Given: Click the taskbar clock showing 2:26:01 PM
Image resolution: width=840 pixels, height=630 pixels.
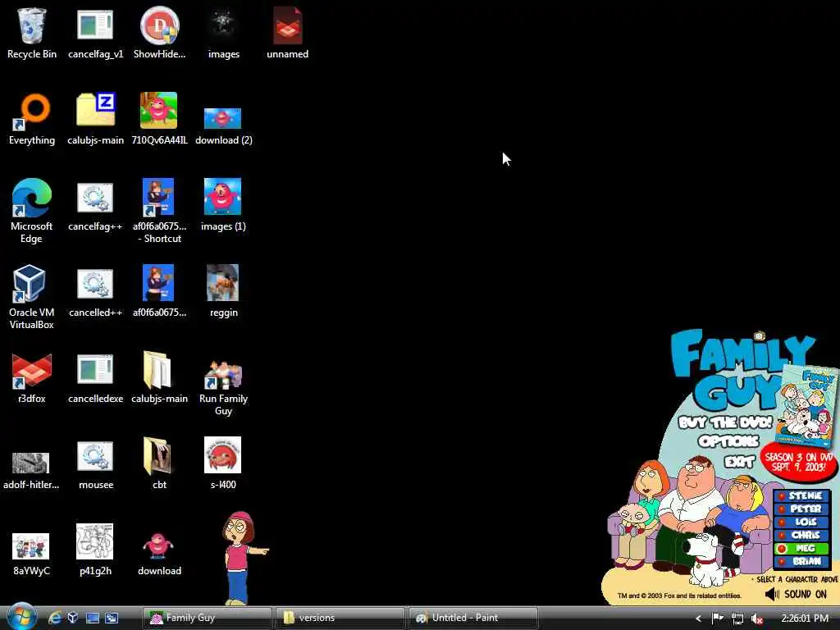Looking at the screenshot, I should [x=805, y=619].
